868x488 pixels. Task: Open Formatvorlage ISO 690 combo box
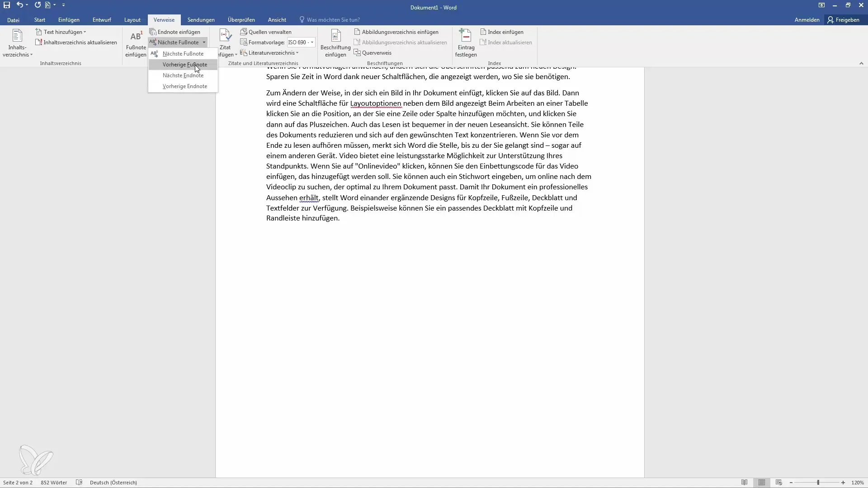click(301, 42)
